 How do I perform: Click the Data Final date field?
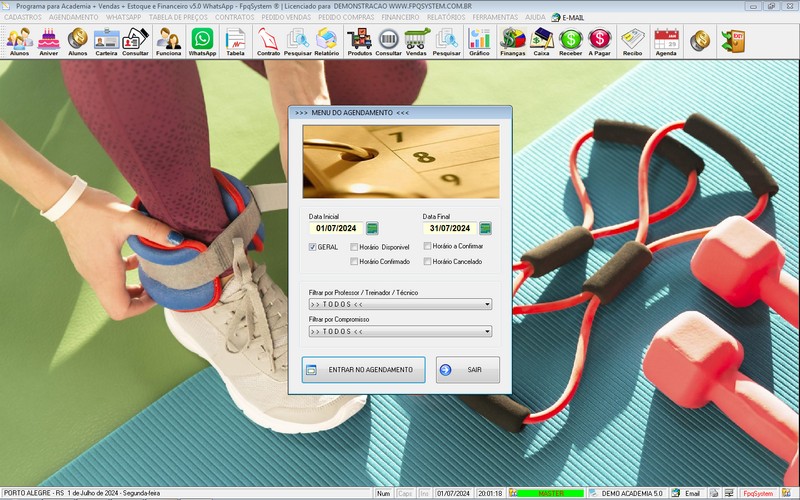[x=449, y=228]
